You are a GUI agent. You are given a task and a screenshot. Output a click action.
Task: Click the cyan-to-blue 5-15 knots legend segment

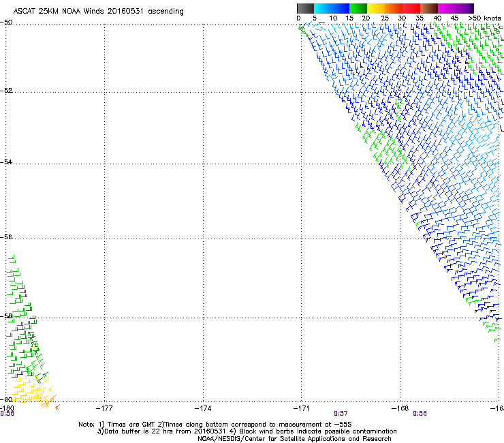tap(332, 8)
